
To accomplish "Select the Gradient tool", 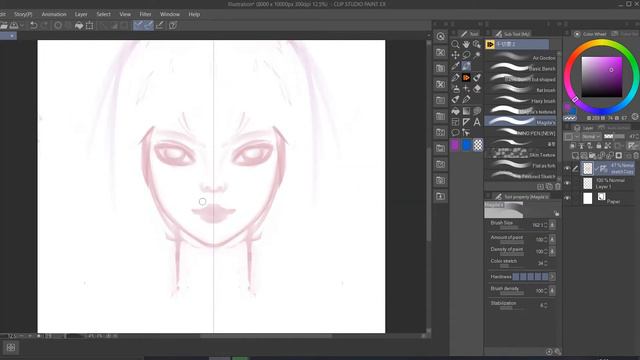I will coord(466,111).
